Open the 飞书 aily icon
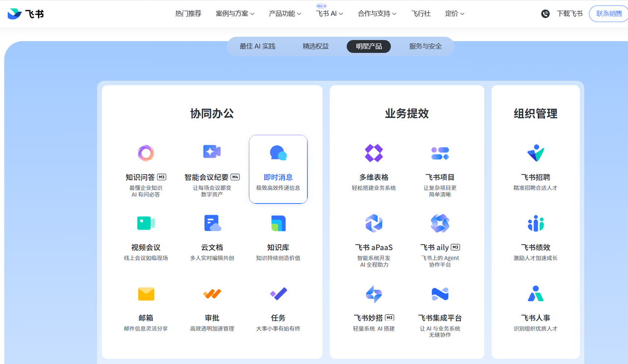The width and height of the screenshot is (628, 364). [440, 223]
